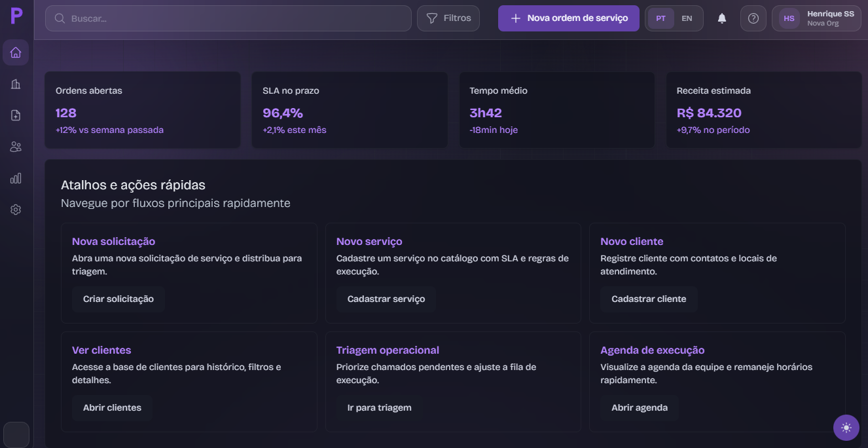This screenshot has width=868, height=448.
Task: Click the new document sidebar icon
Action: click(x=16, y=115)
